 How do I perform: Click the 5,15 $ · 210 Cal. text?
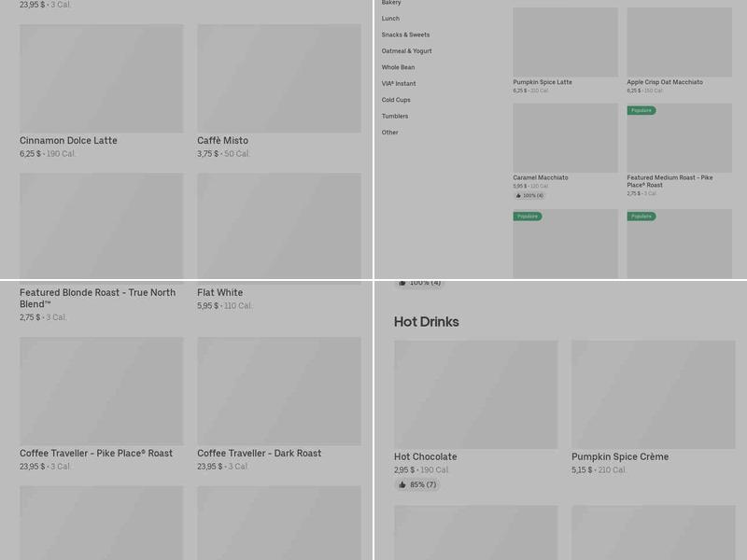click(x=599, y=470)
